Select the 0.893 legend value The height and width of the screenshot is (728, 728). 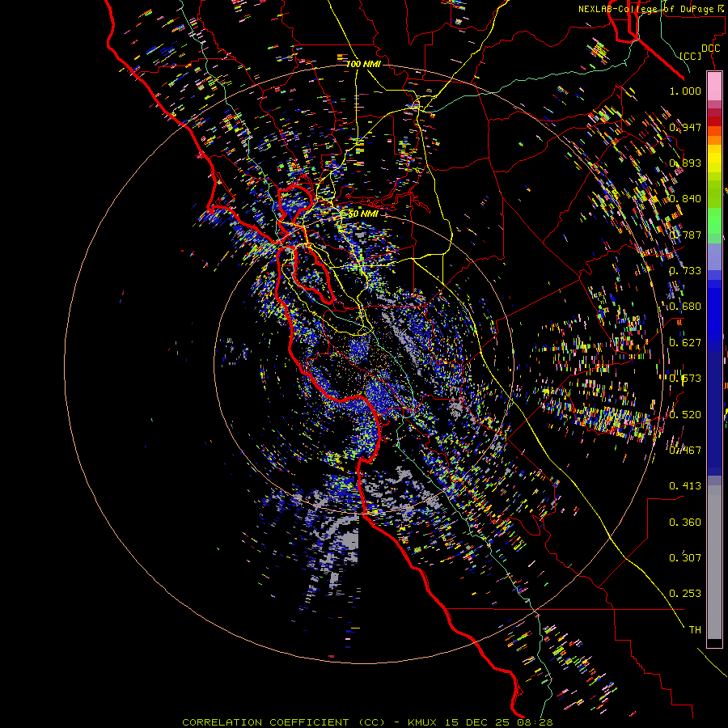coord(685,163)
